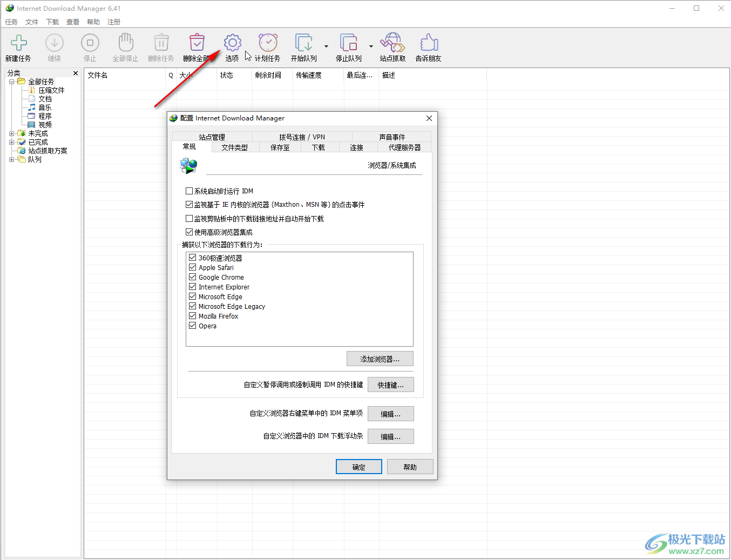
Task: Open dropdown arrow next to 停止队列
Action: tap(371, 46)
